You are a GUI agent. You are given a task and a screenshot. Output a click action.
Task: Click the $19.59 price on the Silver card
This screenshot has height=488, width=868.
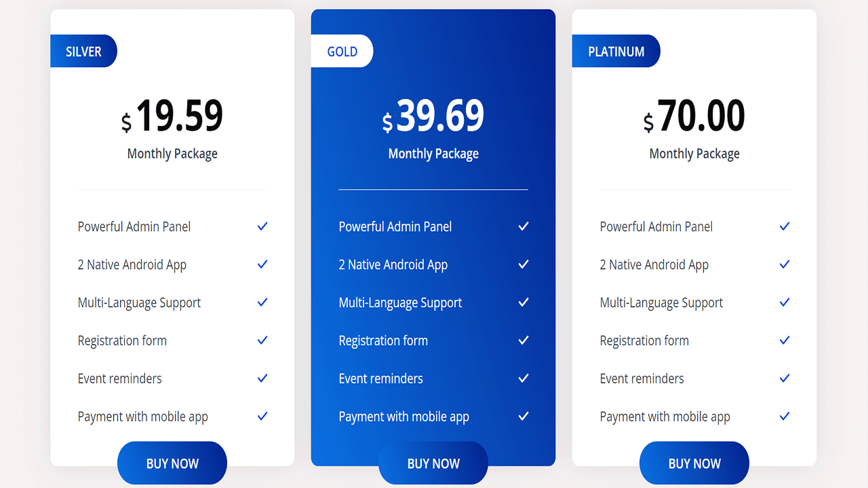coord(172,115)
